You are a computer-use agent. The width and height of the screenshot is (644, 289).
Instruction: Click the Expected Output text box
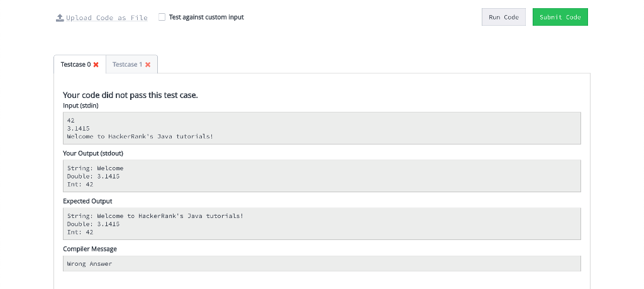tap(322, 224)
